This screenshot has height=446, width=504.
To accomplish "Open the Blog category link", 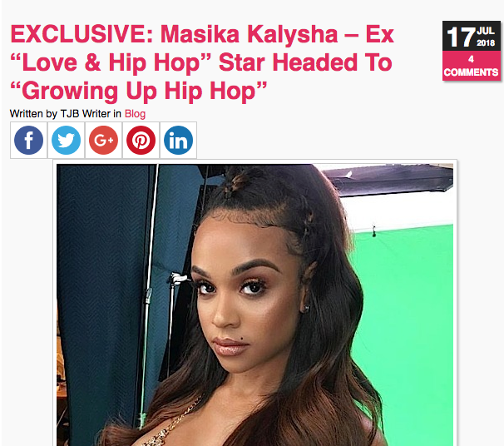I will (135, 114).
